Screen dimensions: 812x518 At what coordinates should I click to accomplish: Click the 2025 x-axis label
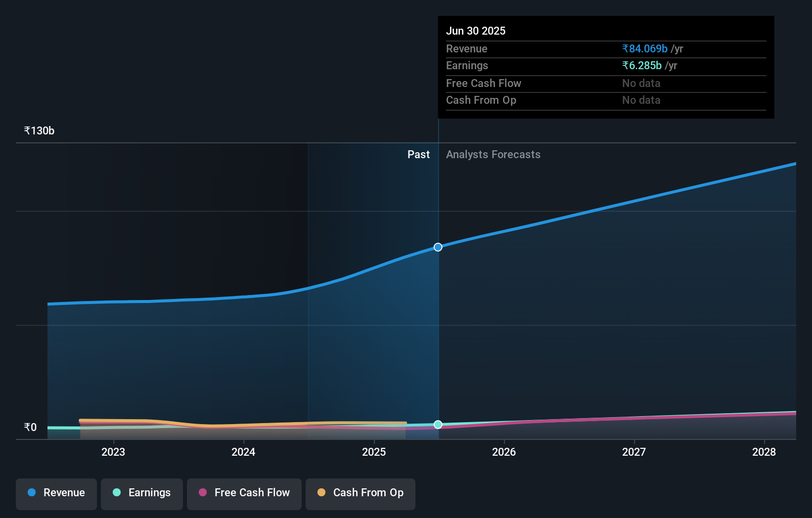374,452
